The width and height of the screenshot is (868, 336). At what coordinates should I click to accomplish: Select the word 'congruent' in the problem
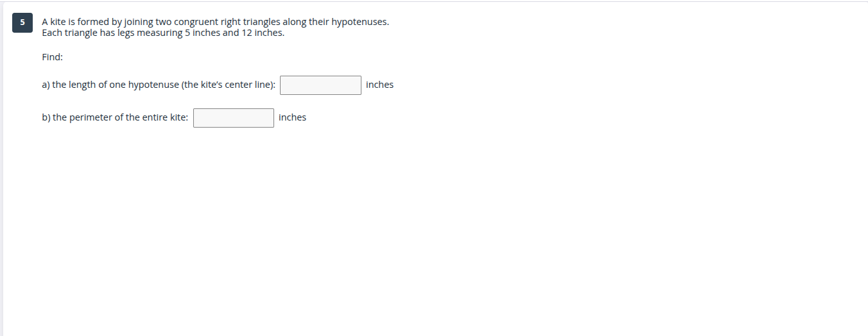(x=195, y=22)
